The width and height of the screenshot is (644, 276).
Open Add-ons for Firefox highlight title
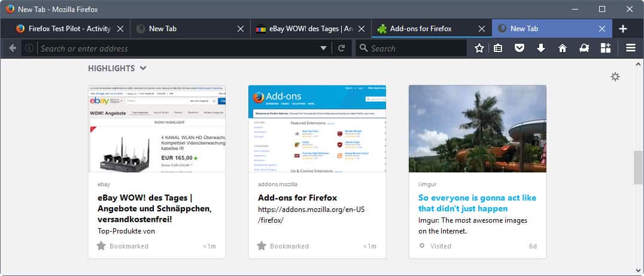pos(297,198)
